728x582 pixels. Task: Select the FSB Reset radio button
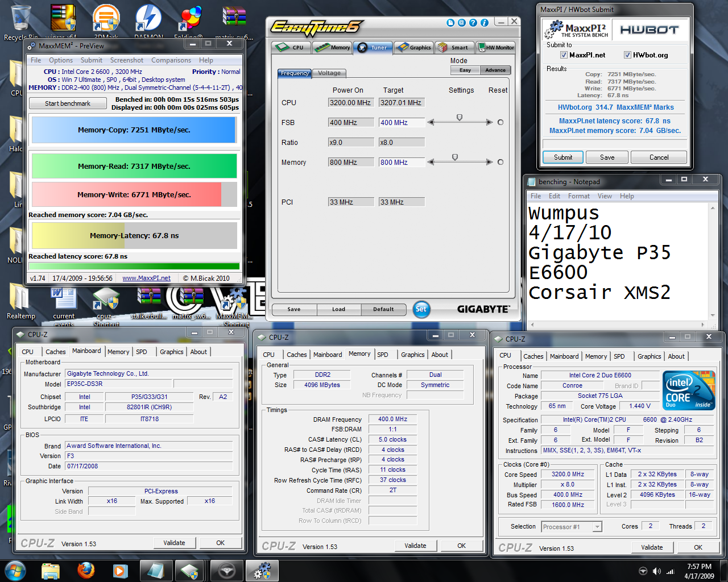(500, 122)
